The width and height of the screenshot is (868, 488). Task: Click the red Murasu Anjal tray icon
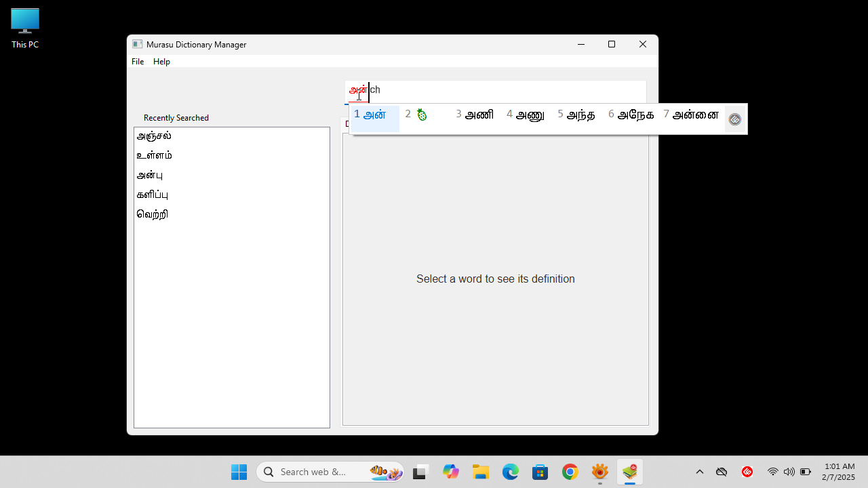[747, 471]
